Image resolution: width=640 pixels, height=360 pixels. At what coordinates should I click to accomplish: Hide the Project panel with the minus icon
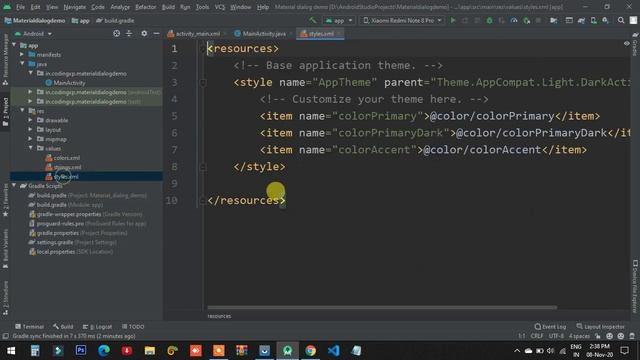[156, 33]
